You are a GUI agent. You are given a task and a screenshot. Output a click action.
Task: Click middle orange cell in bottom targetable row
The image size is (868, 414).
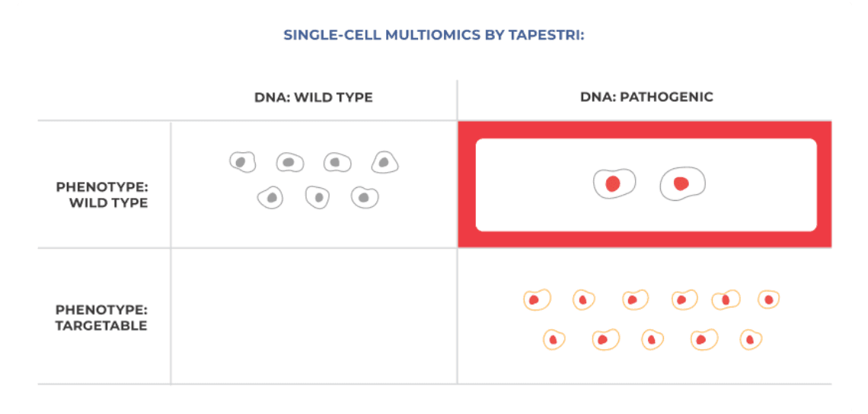click(x=653, y=339)
